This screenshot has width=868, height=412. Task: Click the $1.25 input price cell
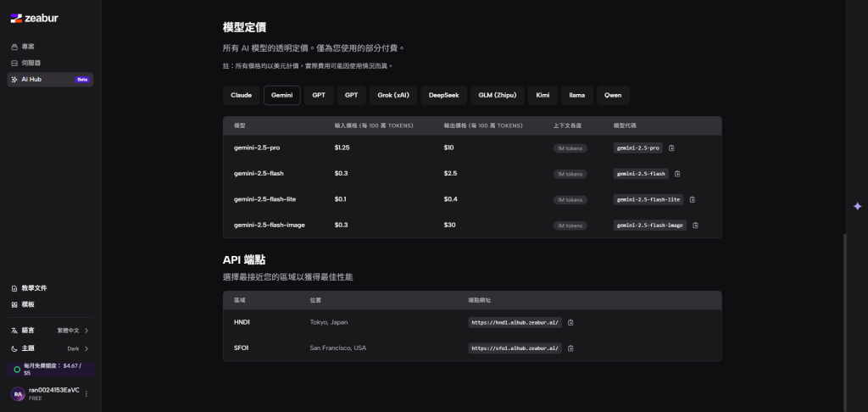342,148
